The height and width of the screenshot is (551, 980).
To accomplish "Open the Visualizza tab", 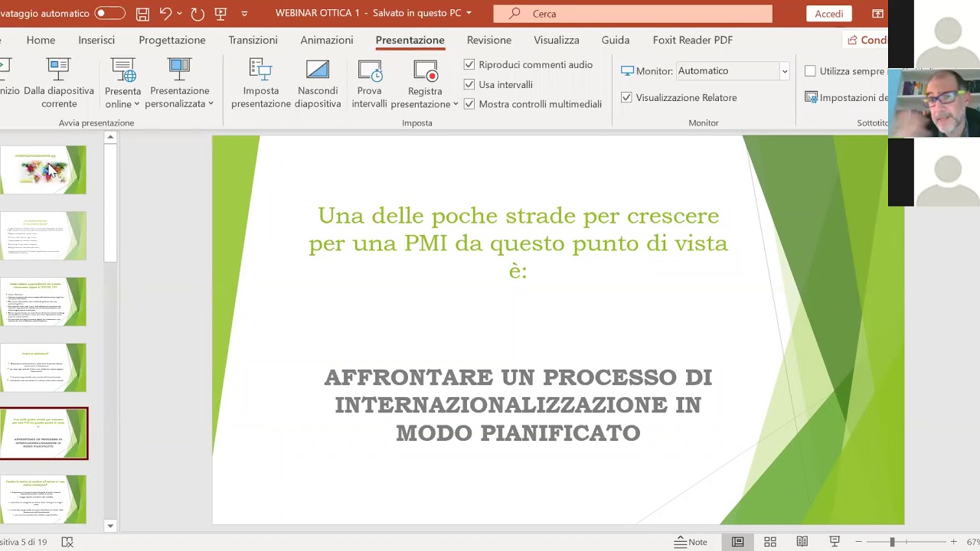I will 557,40.
